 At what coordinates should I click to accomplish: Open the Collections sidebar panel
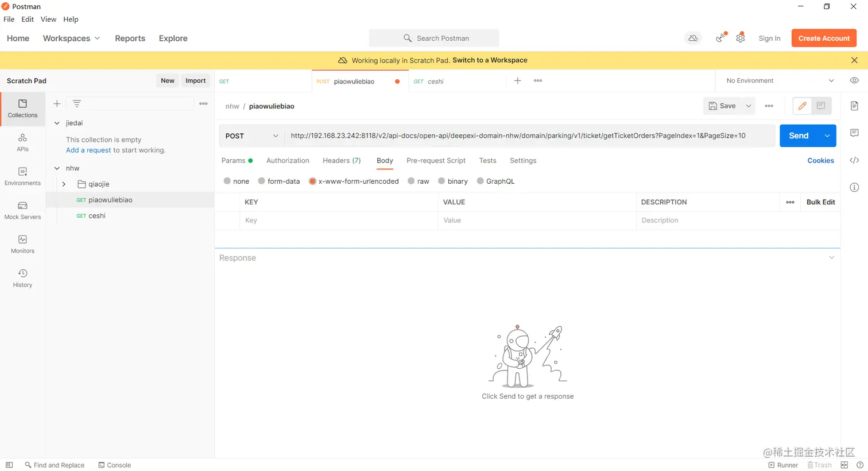coord(22,109)
